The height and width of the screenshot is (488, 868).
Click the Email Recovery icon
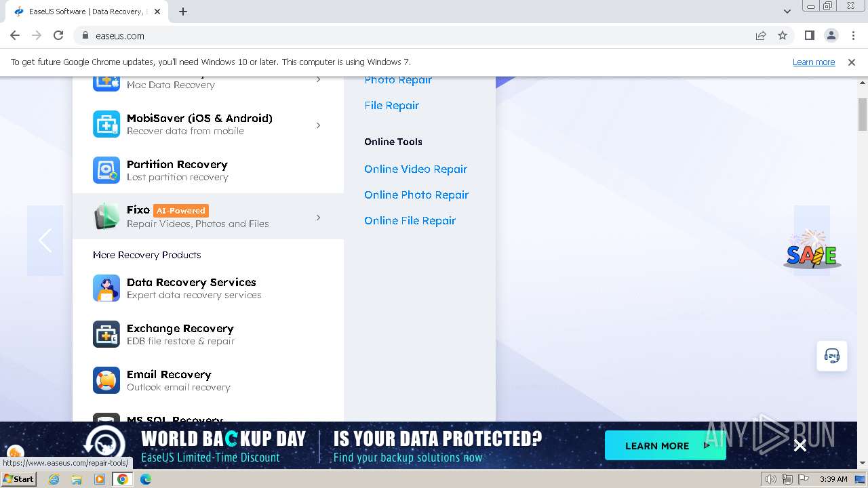pyautogui.click(x=106, y=380)
